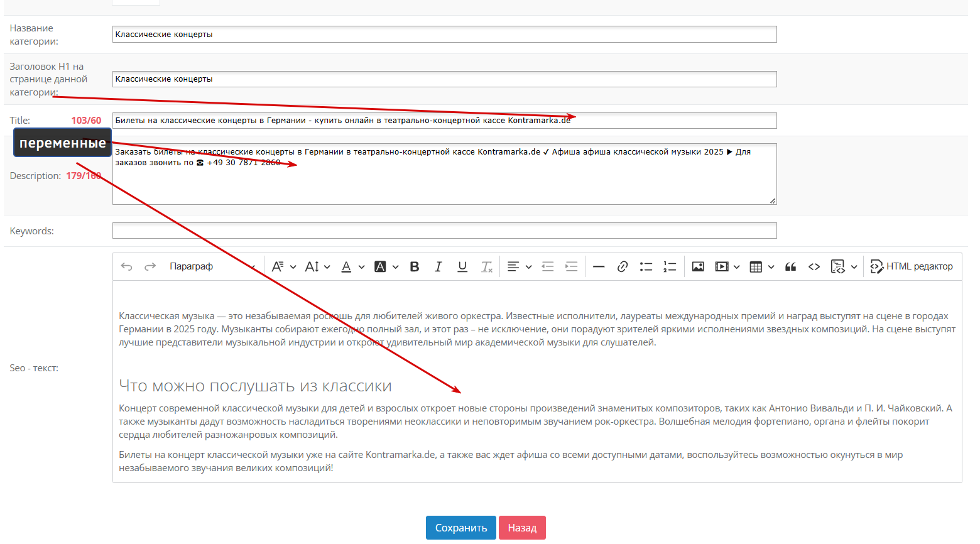
Task: Expand the code block dropdown arrow
Action: click(x=854, y=267)
